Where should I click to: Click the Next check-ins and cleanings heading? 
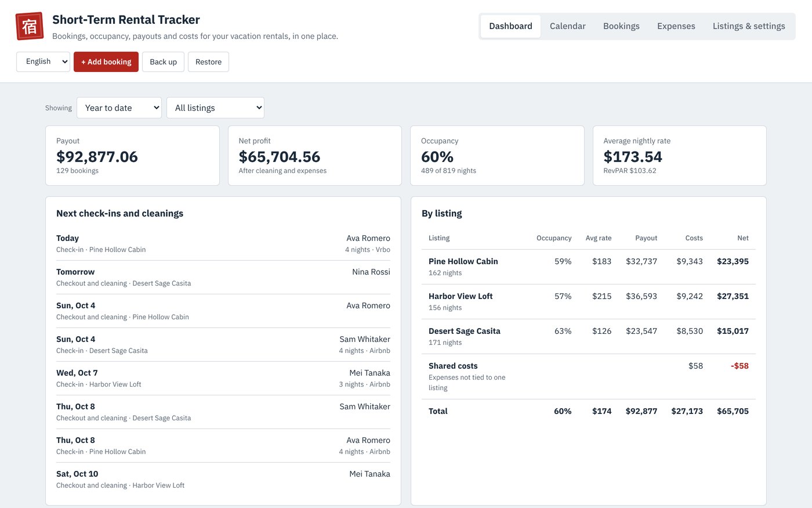(119, 214)
